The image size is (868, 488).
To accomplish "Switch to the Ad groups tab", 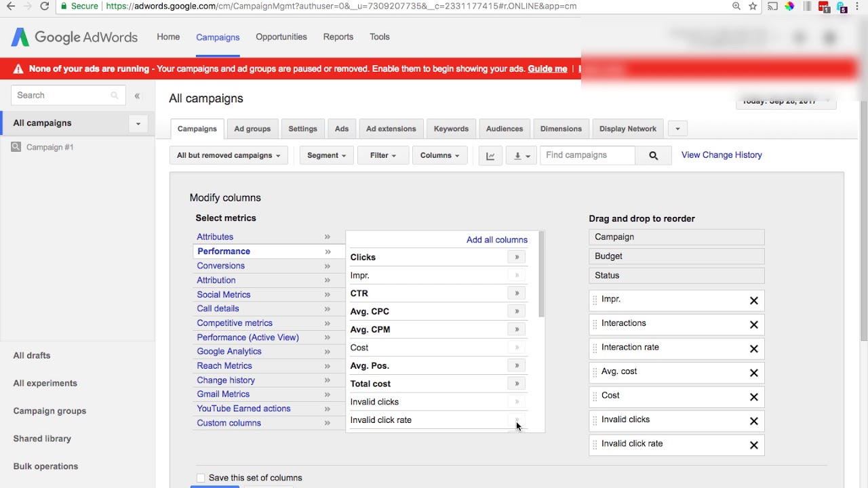I will tap(252, 129).
